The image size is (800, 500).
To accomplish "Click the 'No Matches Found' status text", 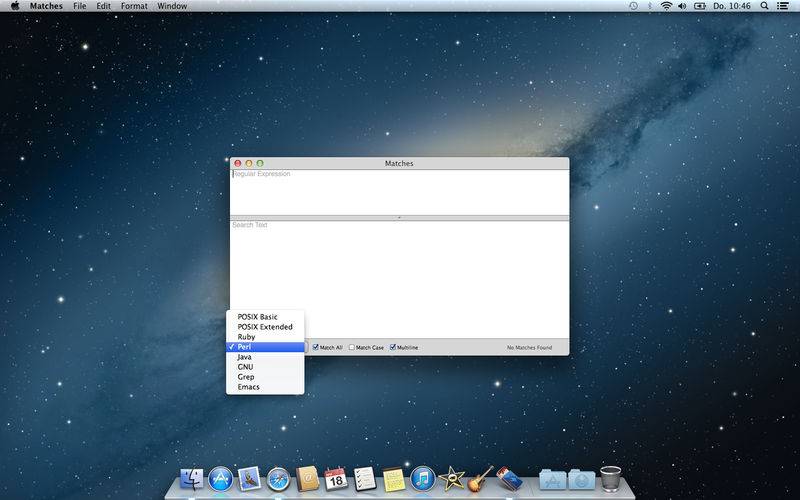I will click(x=530, y=347).
